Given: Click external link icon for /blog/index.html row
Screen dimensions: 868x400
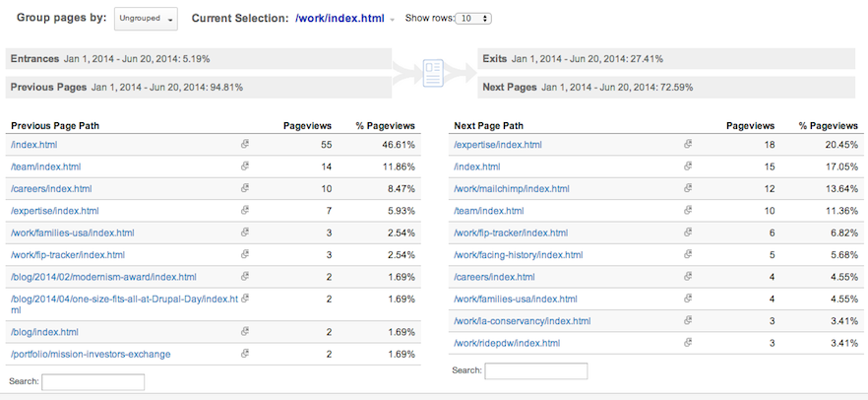Looking at the screenshot, I should 244,332.
